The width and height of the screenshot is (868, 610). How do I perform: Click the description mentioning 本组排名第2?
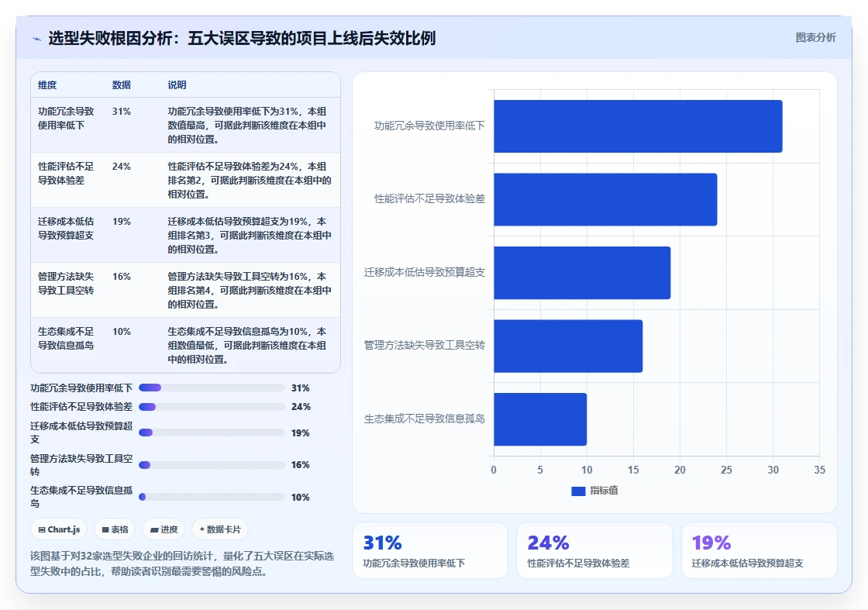click(249, 181)
